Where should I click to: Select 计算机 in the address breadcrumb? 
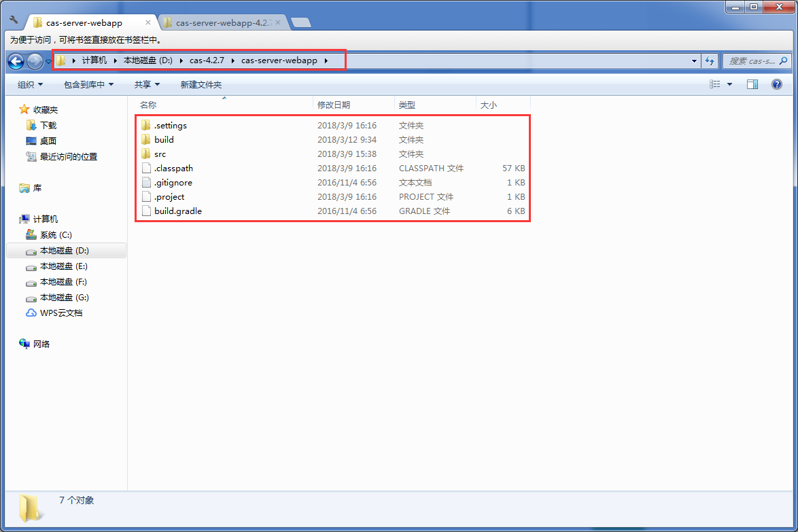click(x=94, y=60)
